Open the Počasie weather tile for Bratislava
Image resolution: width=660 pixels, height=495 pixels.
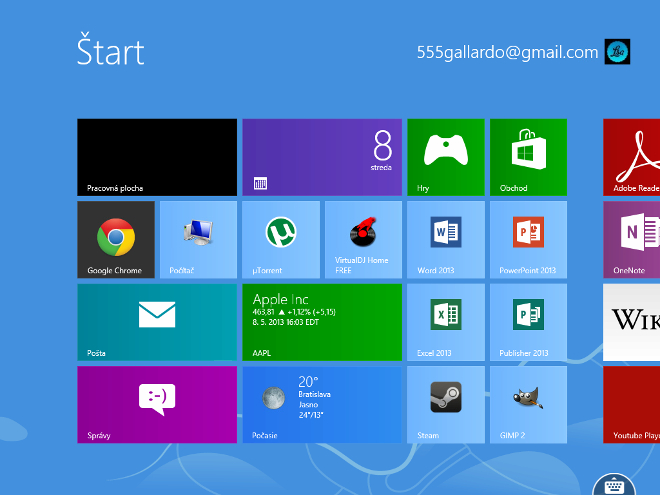click(x=322, y=405)
